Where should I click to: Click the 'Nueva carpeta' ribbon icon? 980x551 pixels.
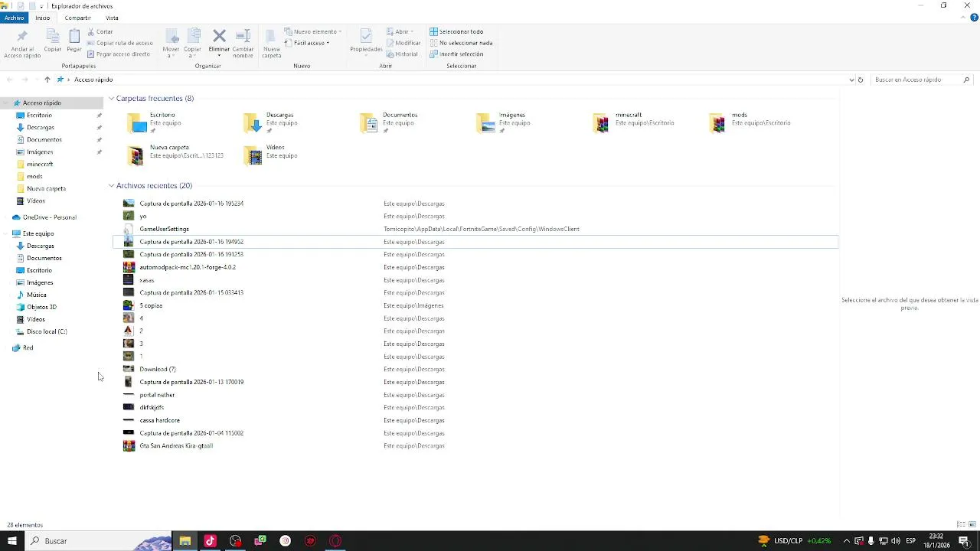tap(271, 36)
